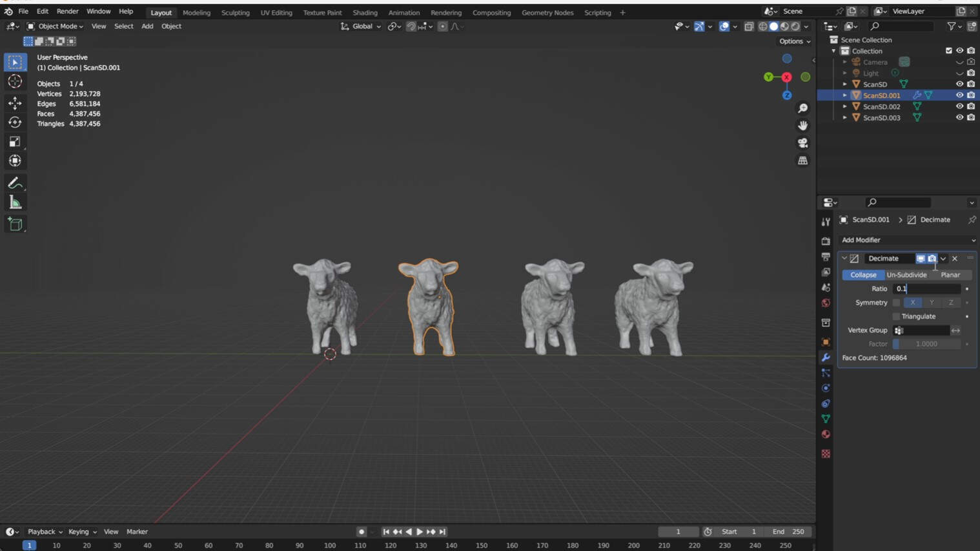Open the Global transform orientation dropdown

[361, 26]
